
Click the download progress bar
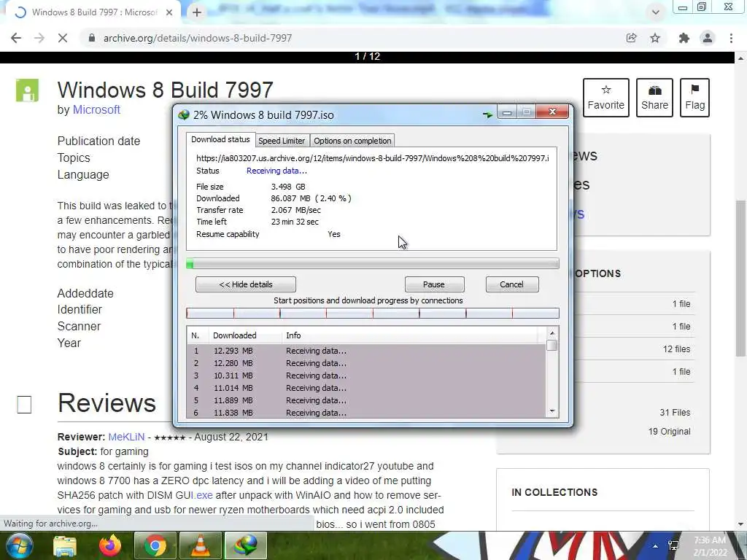[373, 264]
